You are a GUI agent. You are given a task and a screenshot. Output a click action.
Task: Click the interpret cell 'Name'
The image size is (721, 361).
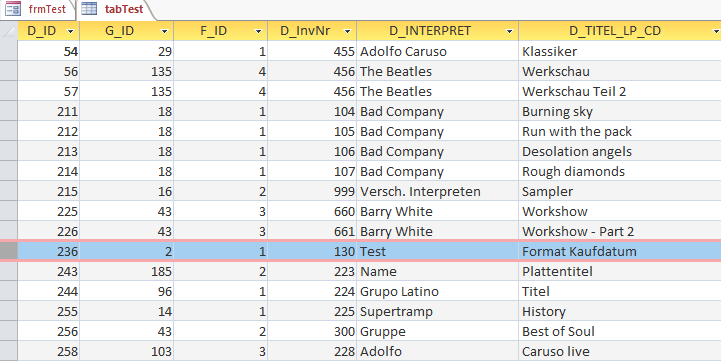pos(437,271)
